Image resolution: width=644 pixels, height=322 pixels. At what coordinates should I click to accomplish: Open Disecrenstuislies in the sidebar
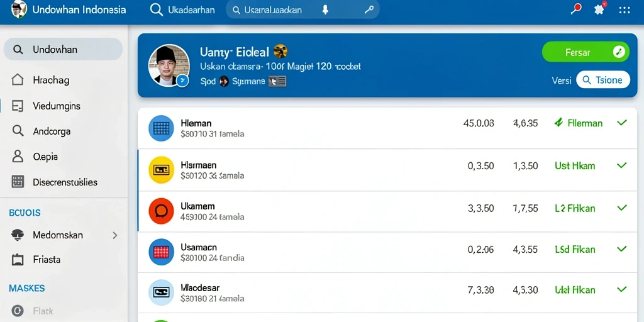65,182
